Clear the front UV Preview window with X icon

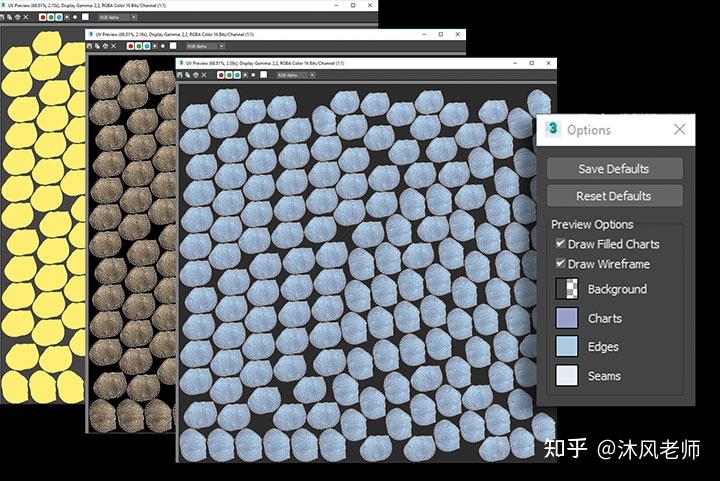[x=204, y=75]
